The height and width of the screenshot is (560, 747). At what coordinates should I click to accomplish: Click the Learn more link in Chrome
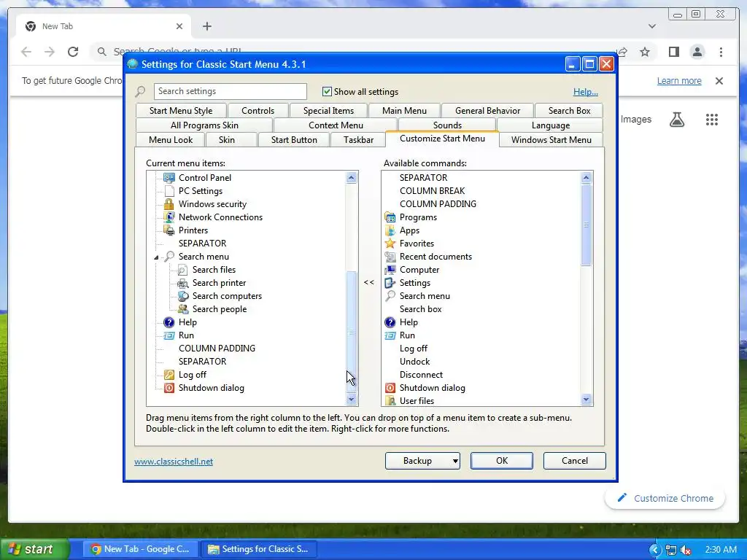[x=679, y=81]
